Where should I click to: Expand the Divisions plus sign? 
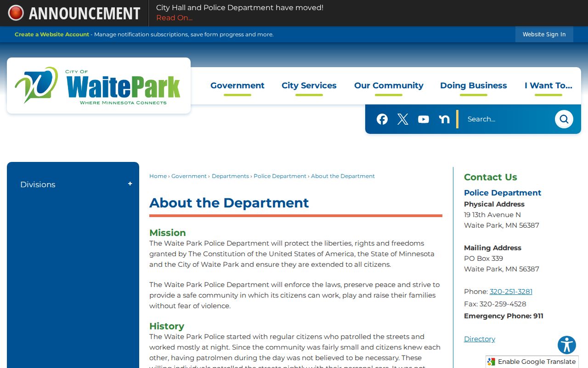tap(130, 184)
